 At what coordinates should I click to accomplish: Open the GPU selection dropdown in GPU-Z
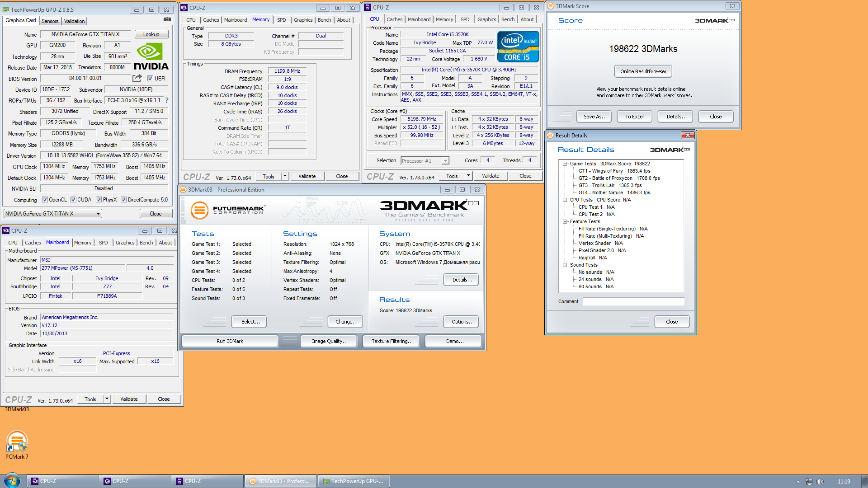[x=53, y=214]
